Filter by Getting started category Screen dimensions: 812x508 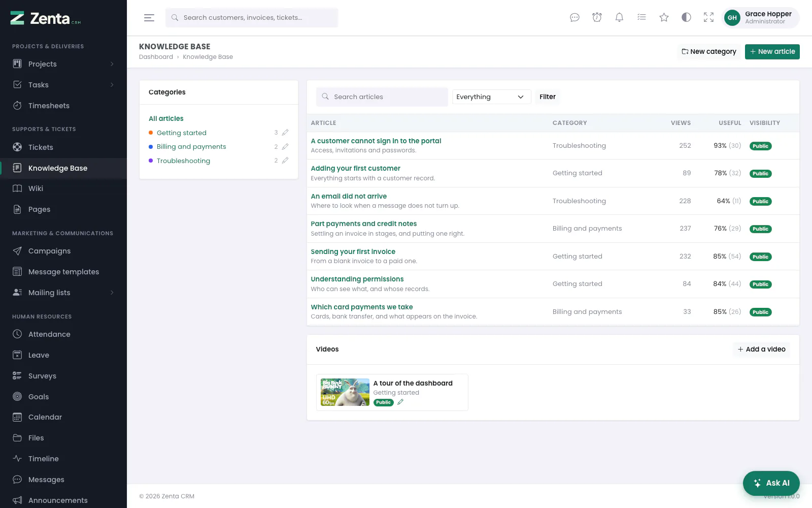pos(182,133)
